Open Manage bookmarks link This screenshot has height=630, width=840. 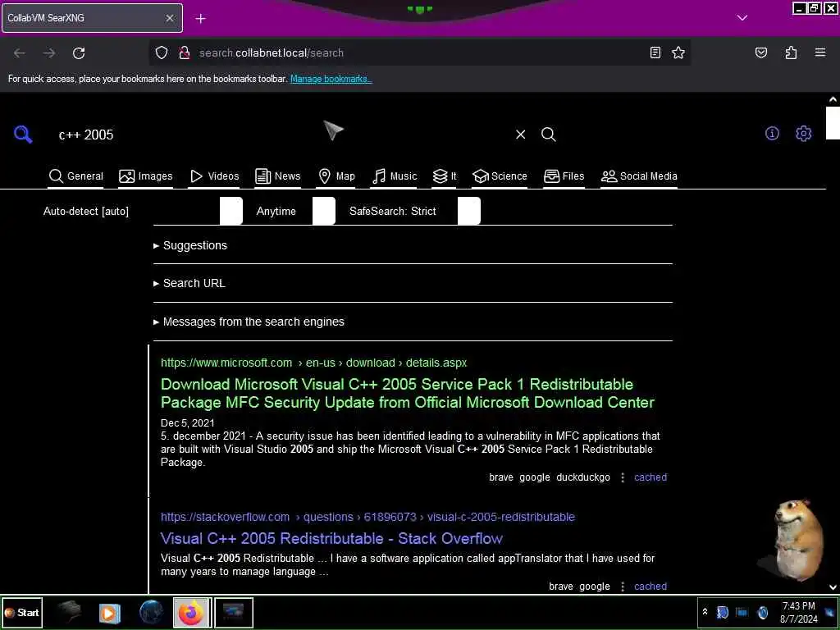tap(331, 79)
